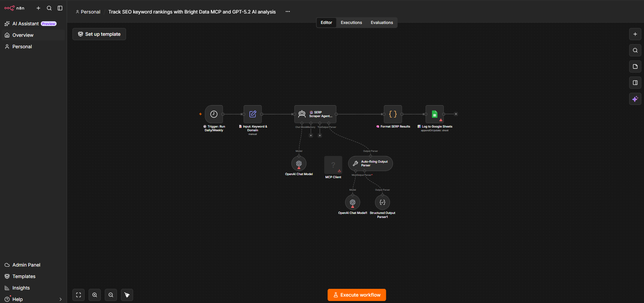Switch to Evaluations tab
Image resolution: width=644 pixels, height=303 pixels.
tap(382, 23)
